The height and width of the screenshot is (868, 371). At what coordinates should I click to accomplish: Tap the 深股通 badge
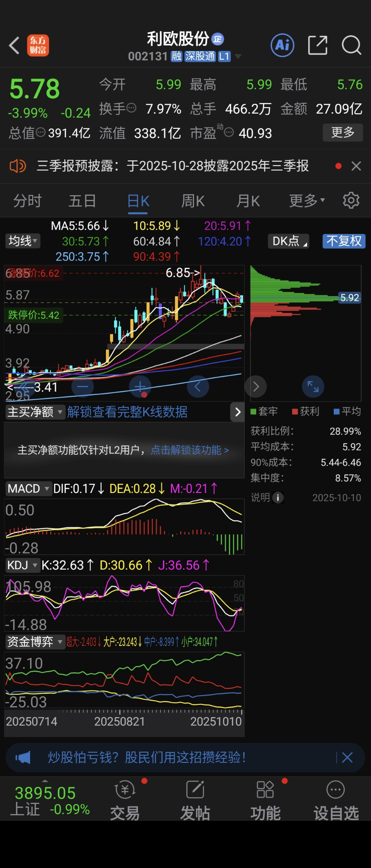point(200,56)
